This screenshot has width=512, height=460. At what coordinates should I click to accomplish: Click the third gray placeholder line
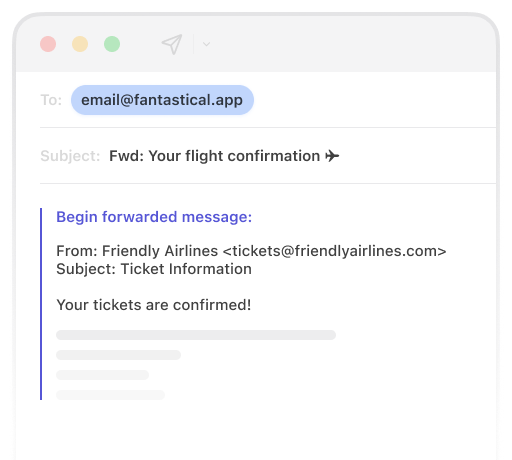click(x=102, y=375)
